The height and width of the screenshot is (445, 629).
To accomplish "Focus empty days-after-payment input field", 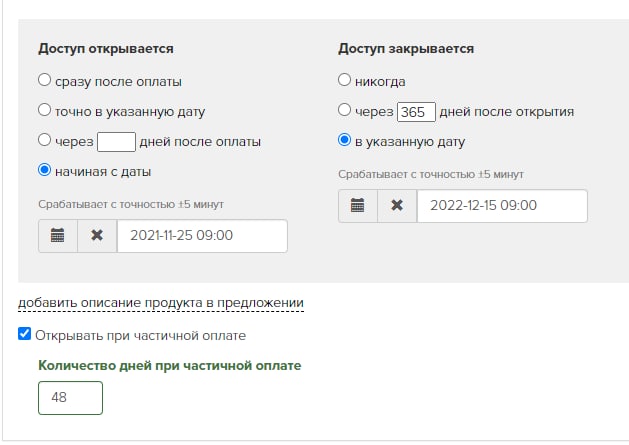I will [x=116, y=142].
